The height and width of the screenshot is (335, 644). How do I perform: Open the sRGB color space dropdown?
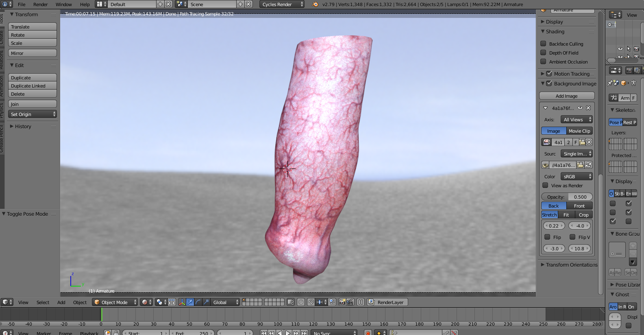pyautogui.click(x=577, y=176)
